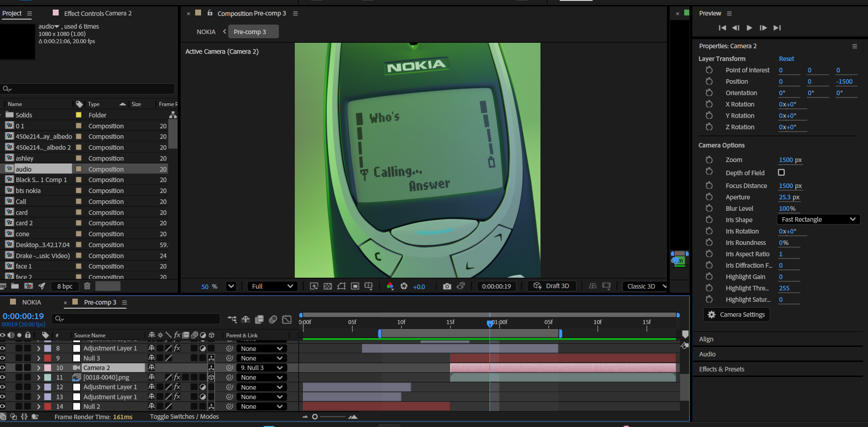Click the label color swatch of Null 2 layer
This screenshot has height=427, width=868.
(x=48, y=407)
